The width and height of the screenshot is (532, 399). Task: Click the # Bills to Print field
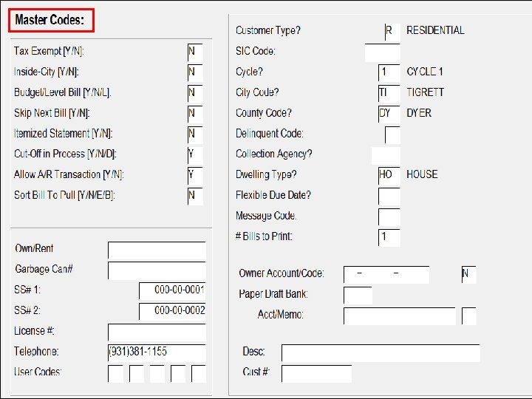click(389, 237)
